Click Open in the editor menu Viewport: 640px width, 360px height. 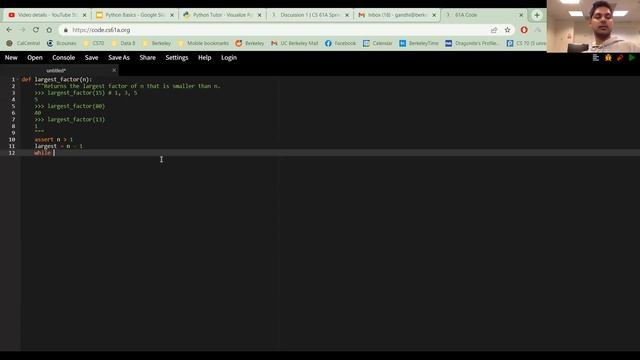pyautogui.click(x=35, y=58)
